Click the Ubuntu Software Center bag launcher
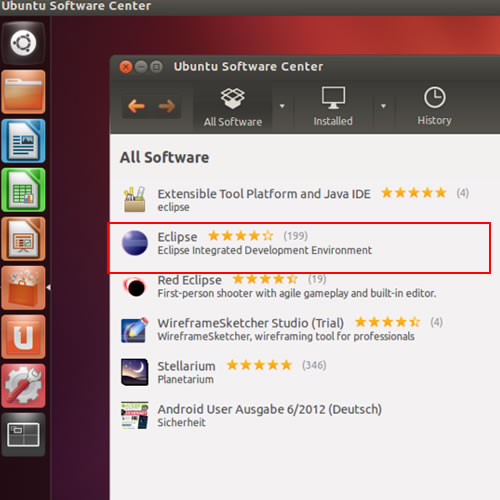 [x=23, y=288]
